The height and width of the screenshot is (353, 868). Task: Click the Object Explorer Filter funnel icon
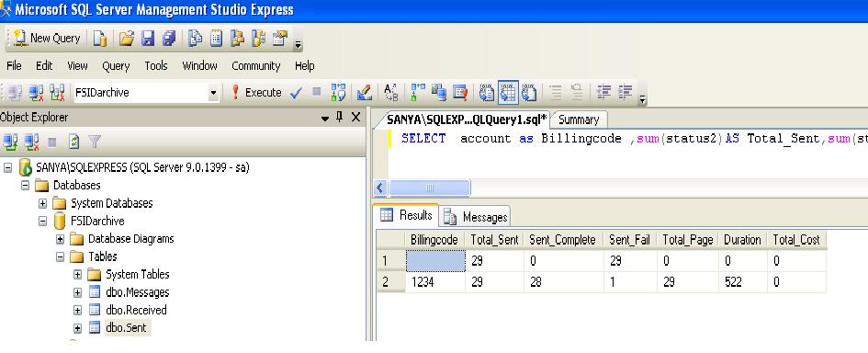click(95, 142)
